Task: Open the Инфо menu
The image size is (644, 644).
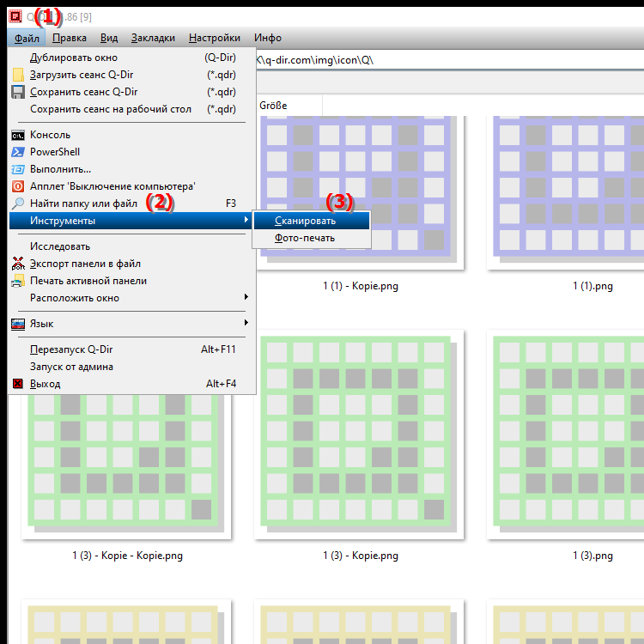Action: [268, 38]
